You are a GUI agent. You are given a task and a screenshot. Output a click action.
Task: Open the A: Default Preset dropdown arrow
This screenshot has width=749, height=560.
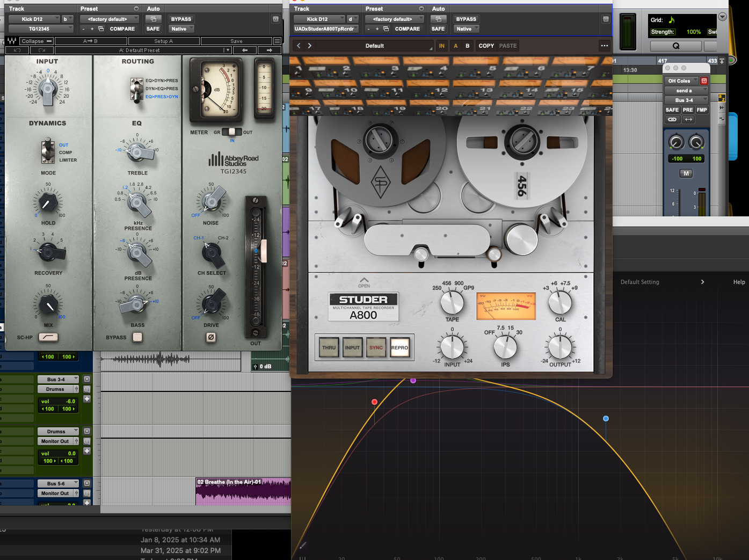(227, 50)
